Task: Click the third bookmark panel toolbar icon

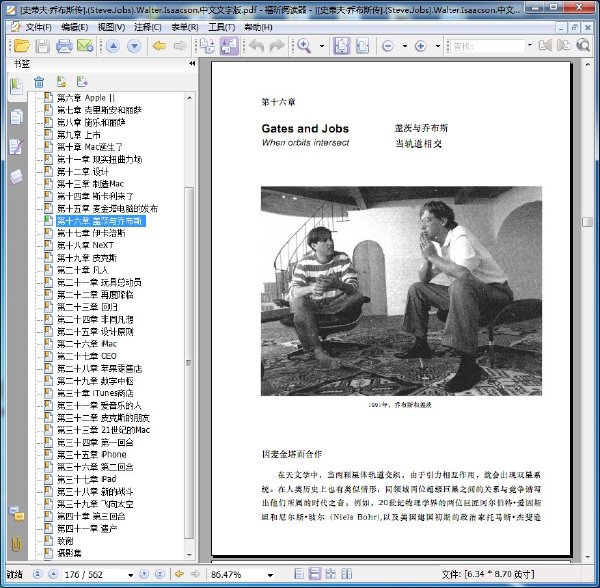Action: (82, 81)
